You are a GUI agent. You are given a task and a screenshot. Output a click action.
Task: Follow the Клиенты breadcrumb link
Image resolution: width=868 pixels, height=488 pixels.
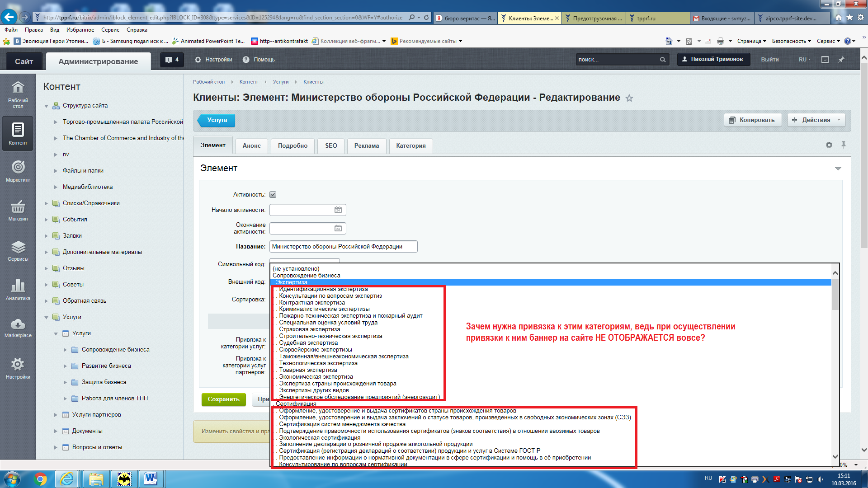tap(313, 82)
